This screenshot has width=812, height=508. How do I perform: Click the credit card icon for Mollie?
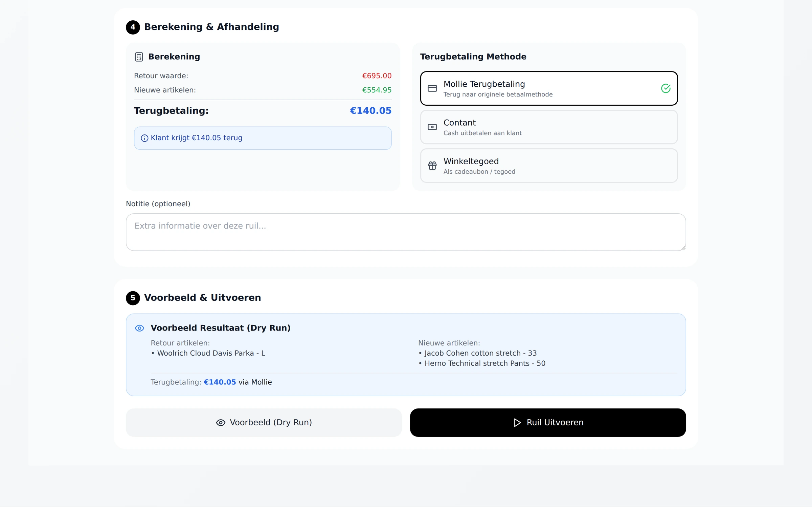432,88
